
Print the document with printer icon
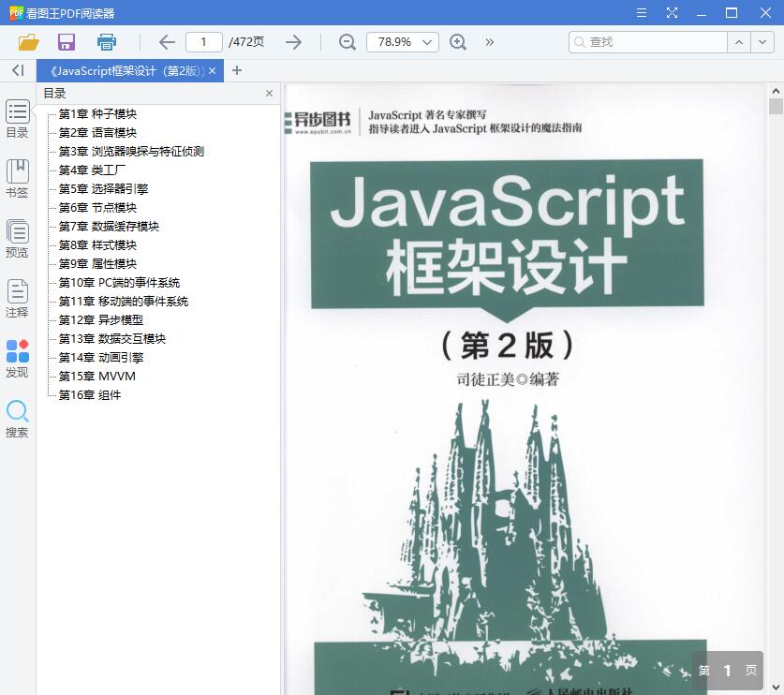coord(107,42)
